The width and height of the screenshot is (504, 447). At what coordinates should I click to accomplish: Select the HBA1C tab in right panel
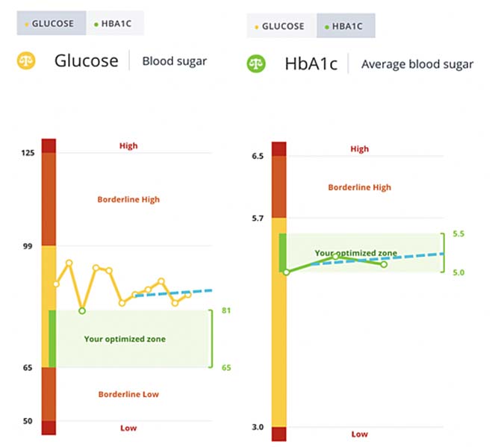pyautogui.click(x=346, y=26)
